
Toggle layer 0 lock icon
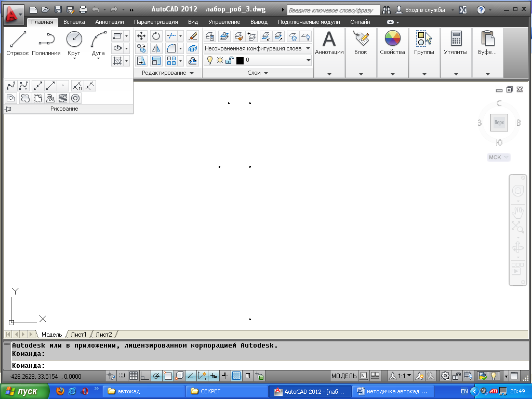[x=230, y=60]
